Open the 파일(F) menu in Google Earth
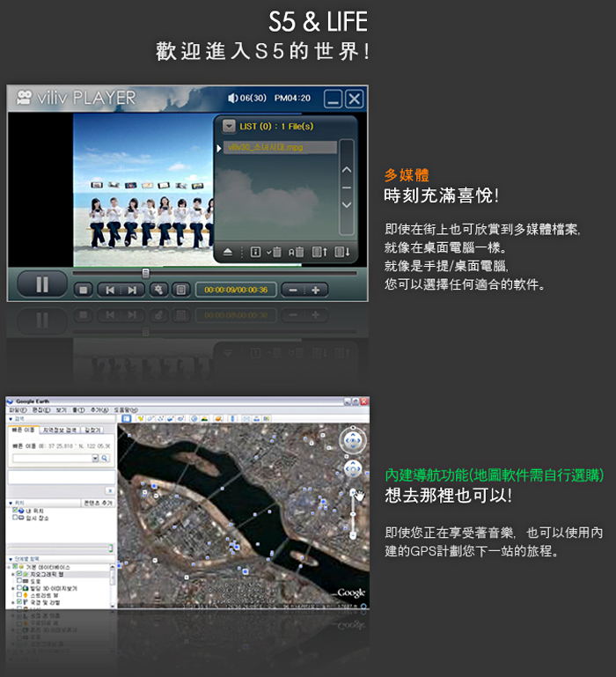 (x=18, y=409)
